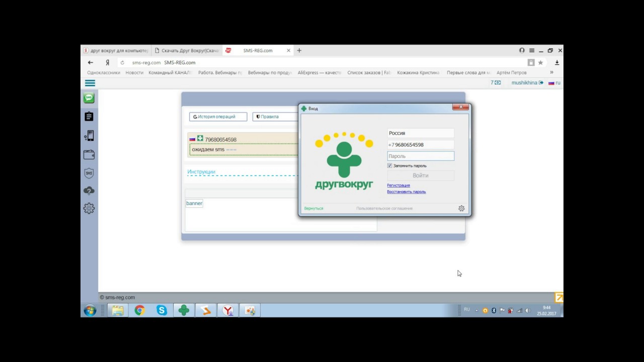Bookmark page with the star icon
The image size is (644, 362).
tap(540, 63)
